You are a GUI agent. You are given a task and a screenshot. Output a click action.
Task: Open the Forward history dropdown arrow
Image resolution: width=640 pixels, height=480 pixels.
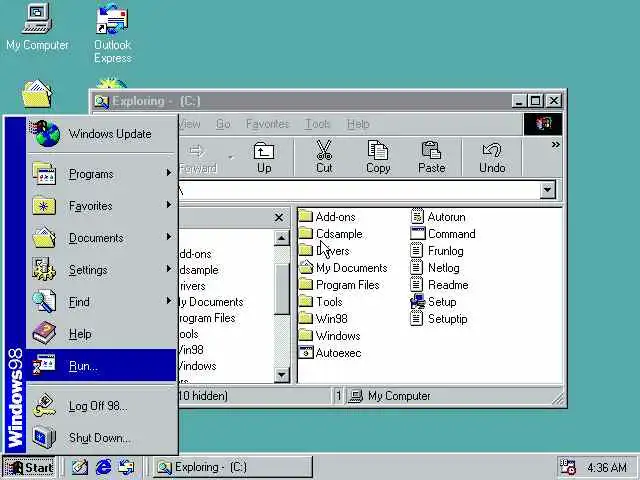click(x=231, y=158)
